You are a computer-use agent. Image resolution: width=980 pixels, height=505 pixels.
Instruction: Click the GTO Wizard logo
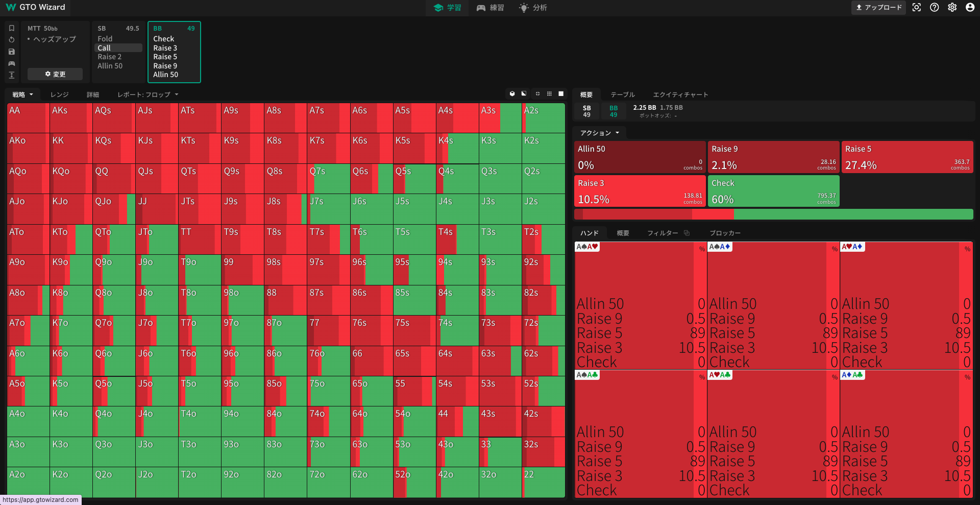35,7
